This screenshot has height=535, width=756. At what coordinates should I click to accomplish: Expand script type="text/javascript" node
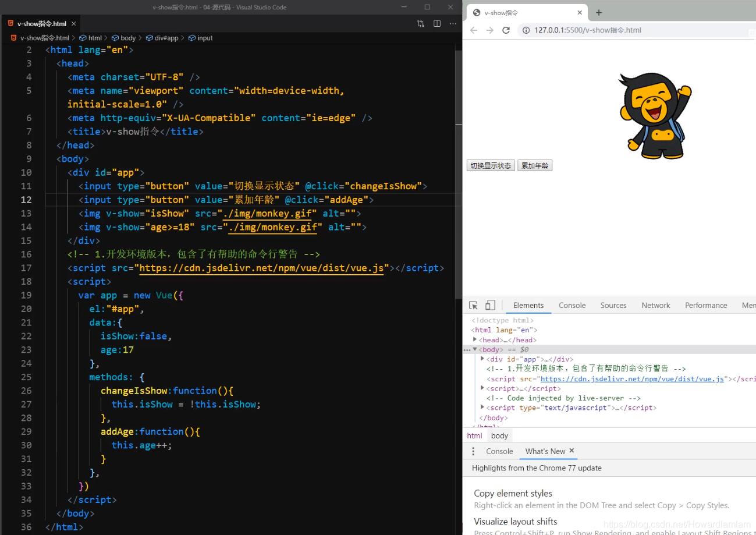coord(482,408)
